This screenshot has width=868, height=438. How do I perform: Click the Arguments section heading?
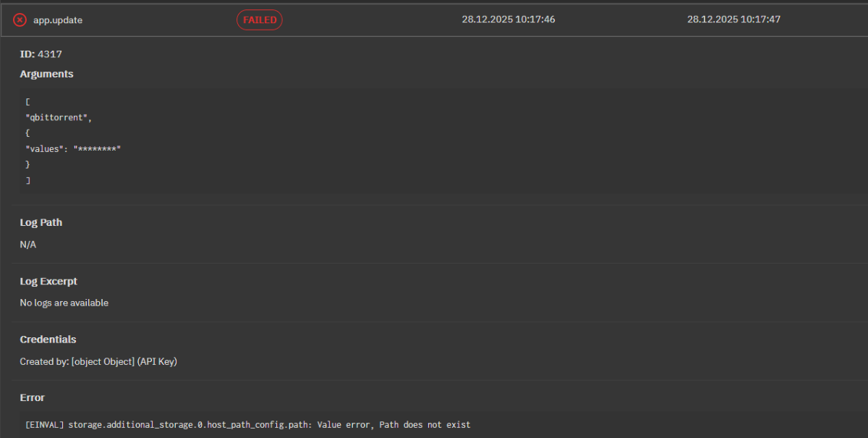[x=46, y=74]
